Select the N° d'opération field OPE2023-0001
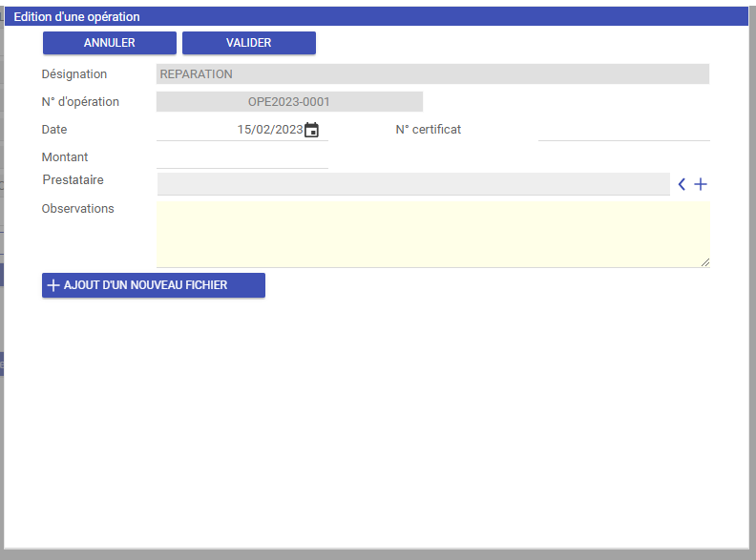756x560 pixels. click(x=289, y=102)
